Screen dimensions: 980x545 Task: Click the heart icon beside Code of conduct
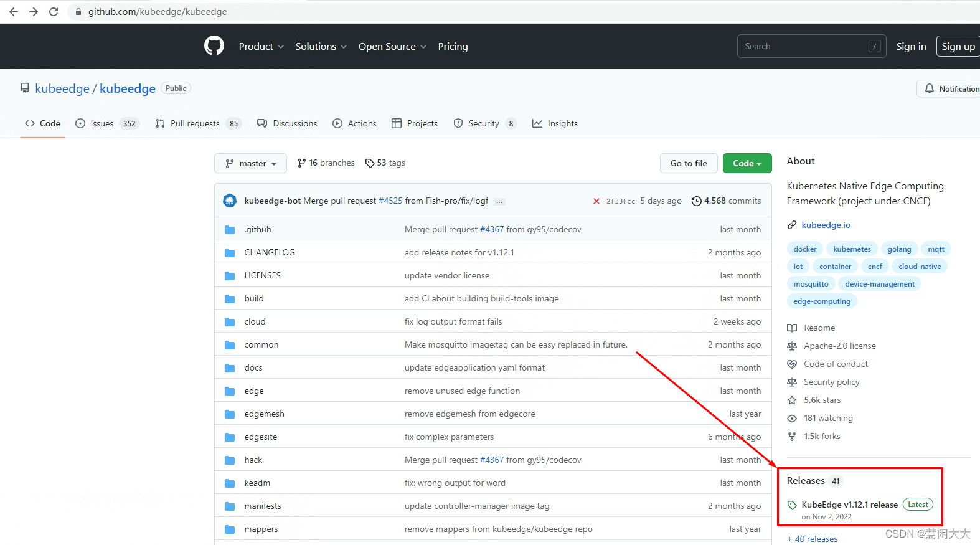click(792, 364)
